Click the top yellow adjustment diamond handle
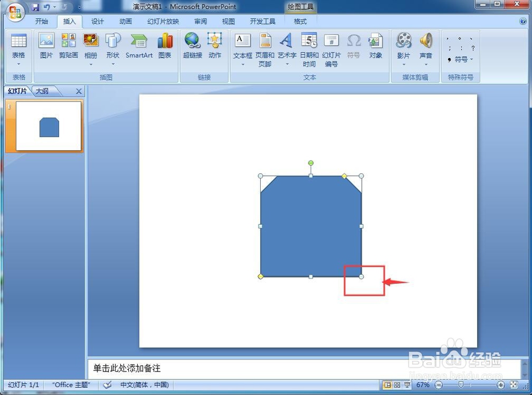This screenshot has width=532, height=395. [x=344, y=176]
